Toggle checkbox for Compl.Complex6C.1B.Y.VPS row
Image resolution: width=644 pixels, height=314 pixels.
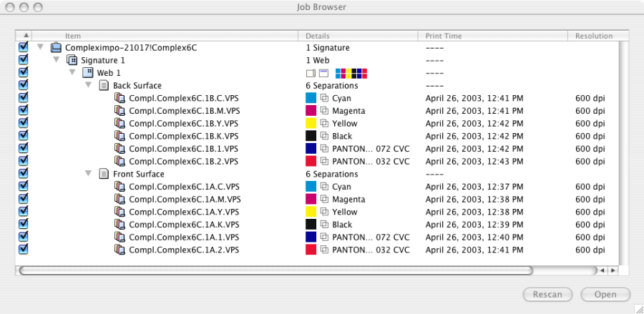23,123
